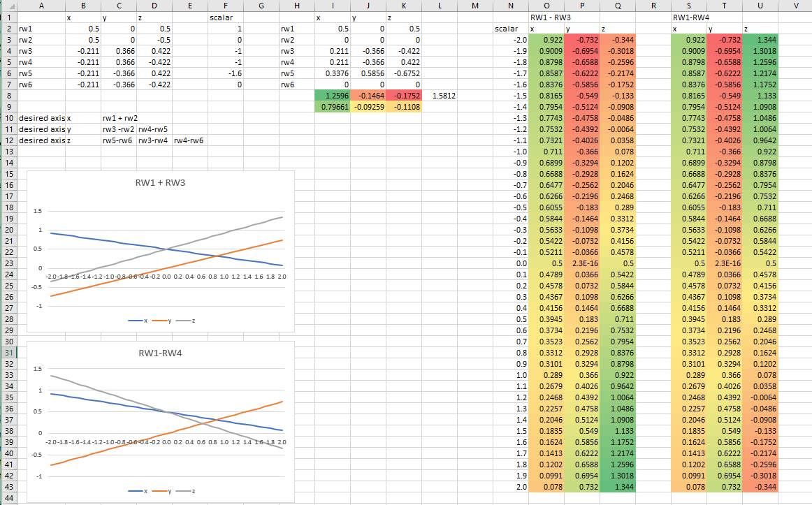
Task: Select the red cell -0.1752 in column K
Action: tap(404, 96)
